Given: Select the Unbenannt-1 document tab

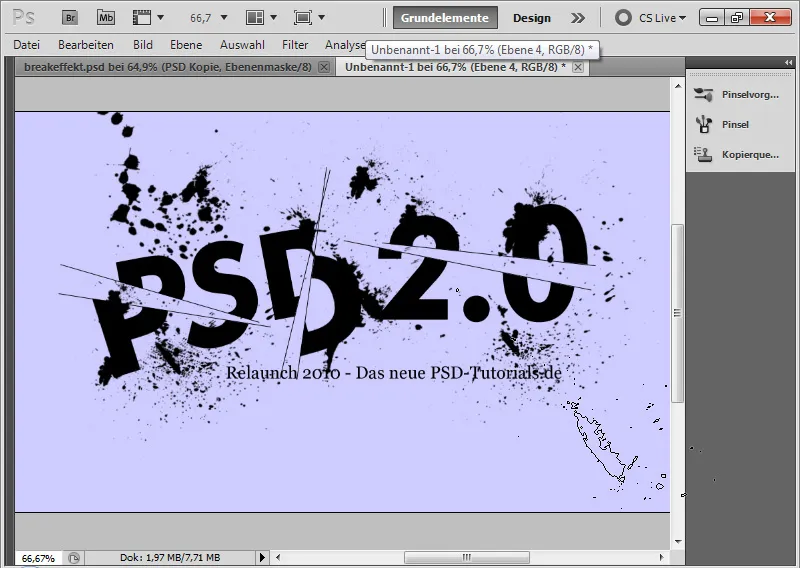Looking at the screenshot, I should pos(455,67).
